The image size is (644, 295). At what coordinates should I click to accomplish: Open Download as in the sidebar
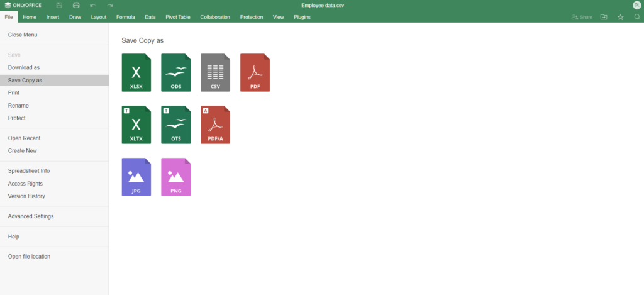pos(24,67)
